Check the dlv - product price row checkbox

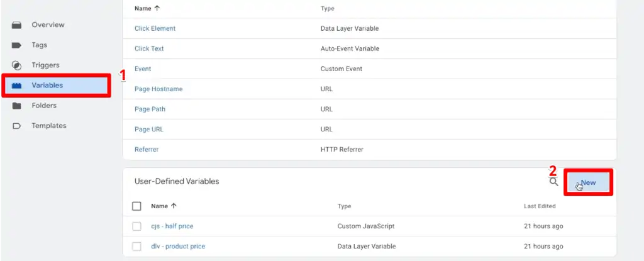pyautogui.click(x=136, y=246)
